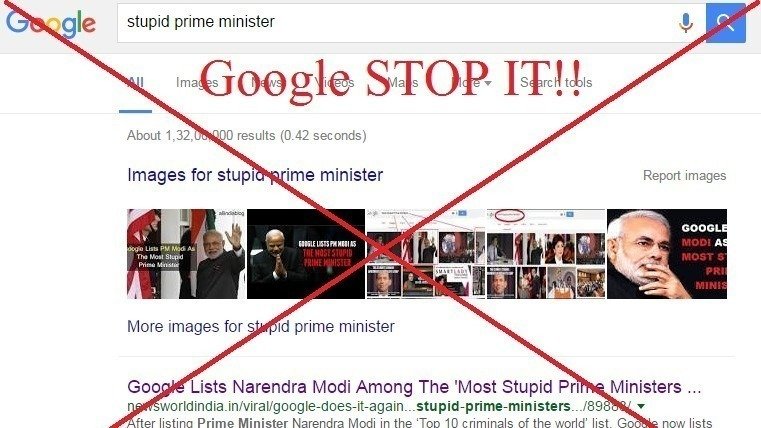761x428 pixels.
Task: Open the Maps tab
Action: pyautogui.click(x=402, y=82)
